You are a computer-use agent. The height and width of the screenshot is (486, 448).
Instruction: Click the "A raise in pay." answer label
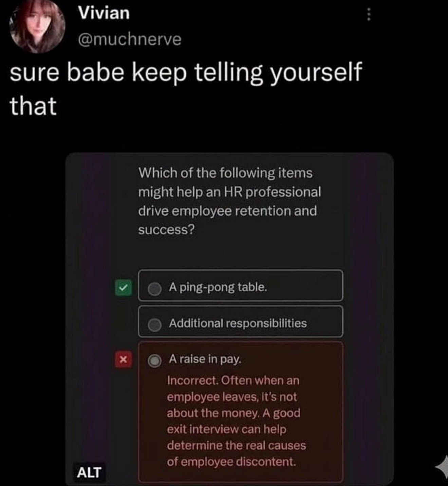click(205, 359)
